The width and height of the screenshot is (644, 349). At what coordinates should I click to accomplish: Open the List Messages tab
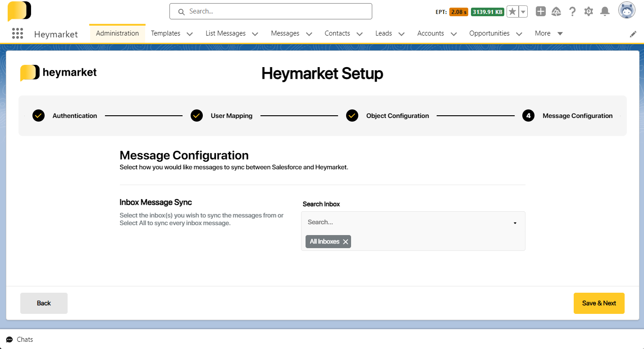(225, 33)
